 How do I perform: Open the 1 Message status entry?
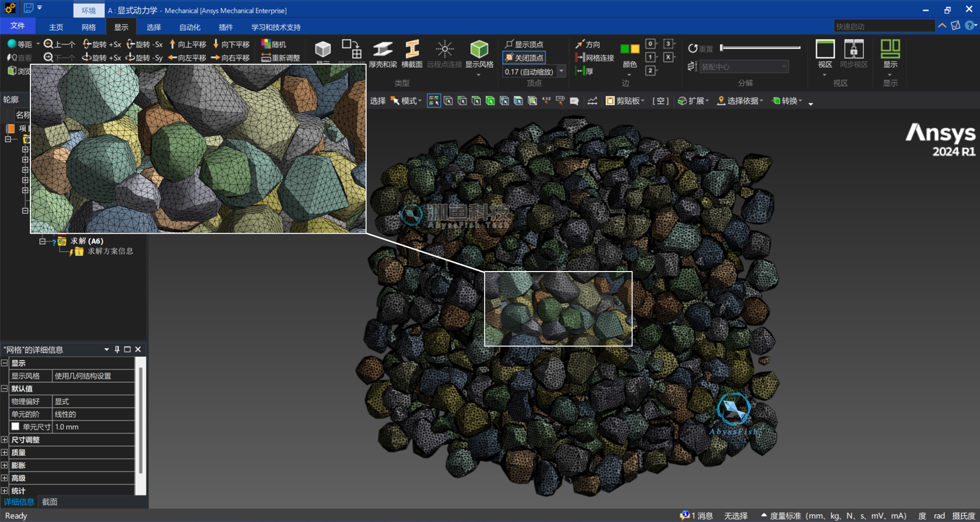[x=696, y=516]
